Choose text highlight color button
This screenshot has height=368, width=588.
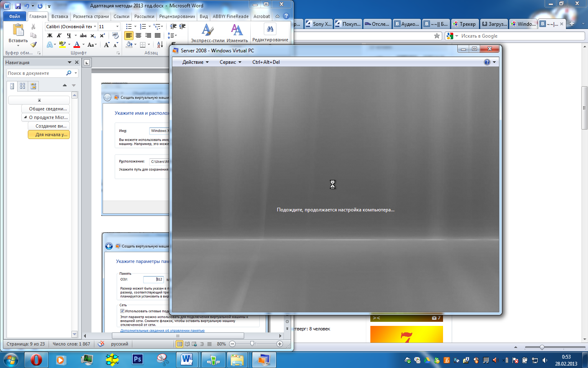(x=62, y=45)
